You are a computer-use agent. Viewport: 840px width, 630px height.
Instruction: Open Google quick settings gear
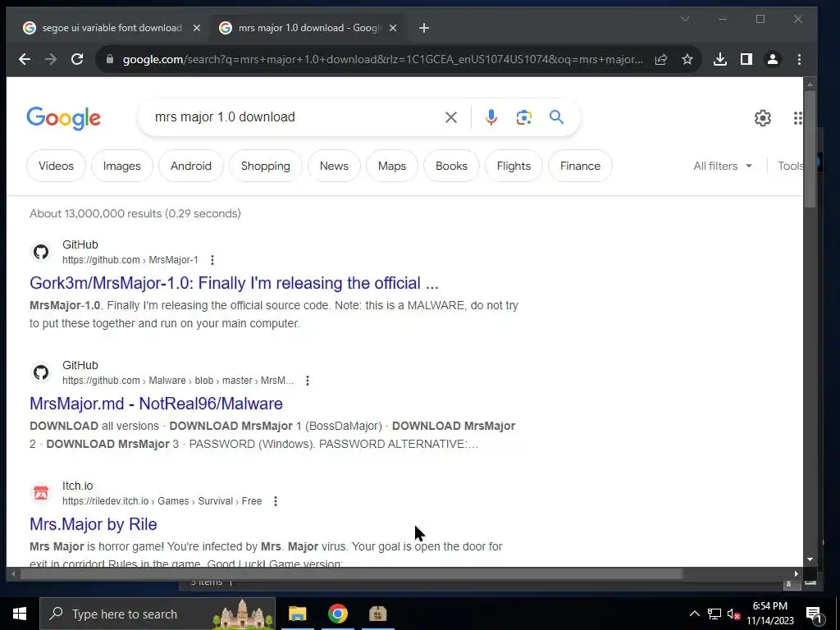pos(763,118)
